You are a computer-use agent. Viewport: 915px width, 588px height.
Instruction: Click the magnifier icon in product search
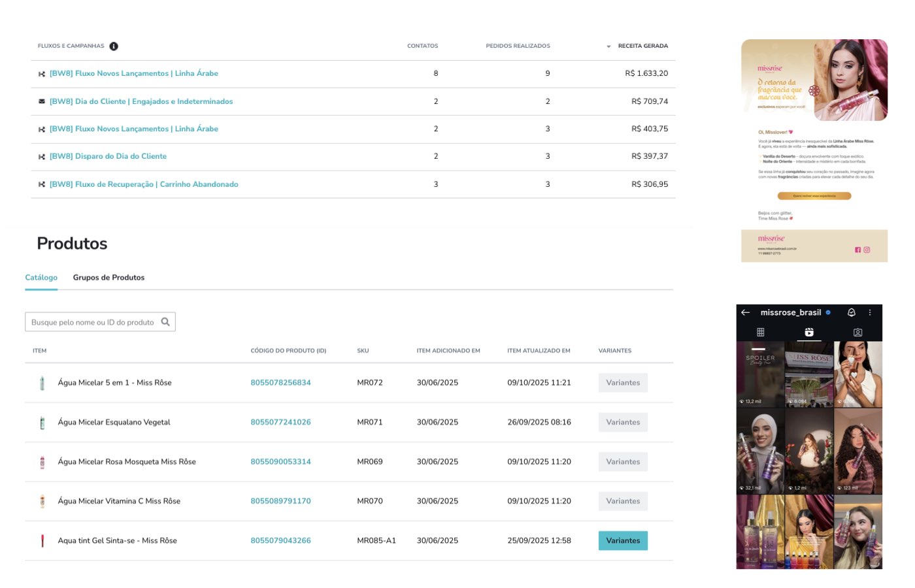coord(165,321)
